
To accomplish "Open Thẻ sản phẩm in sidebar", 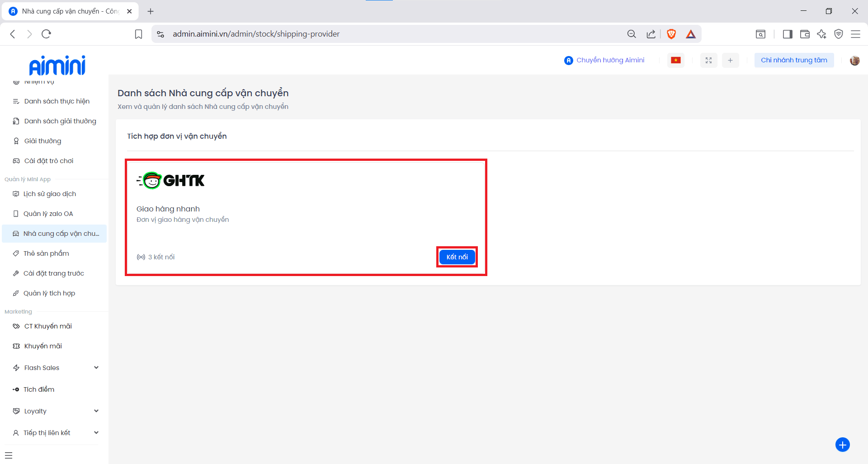I will tap(46, 253).
